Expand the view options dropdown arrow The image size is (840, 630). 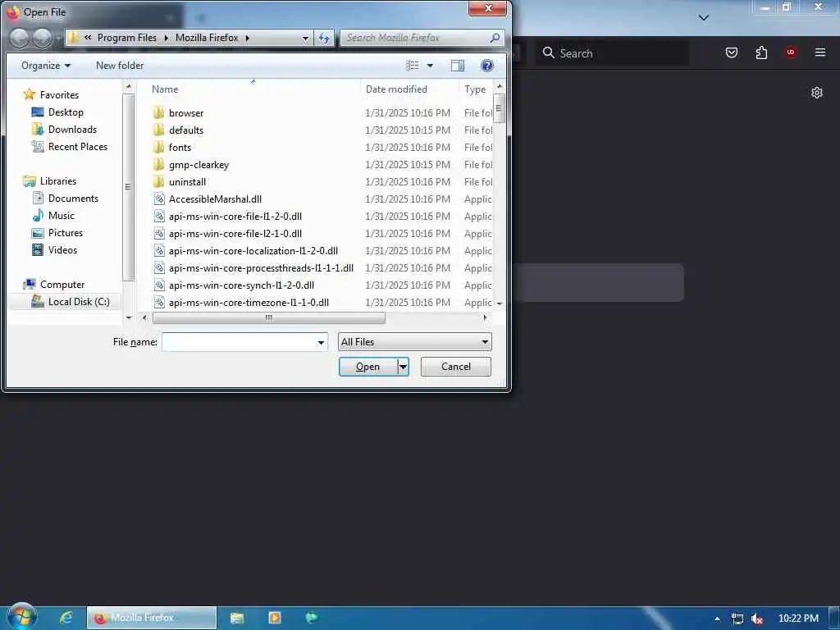pyautogui.click(x=430, y=66)
